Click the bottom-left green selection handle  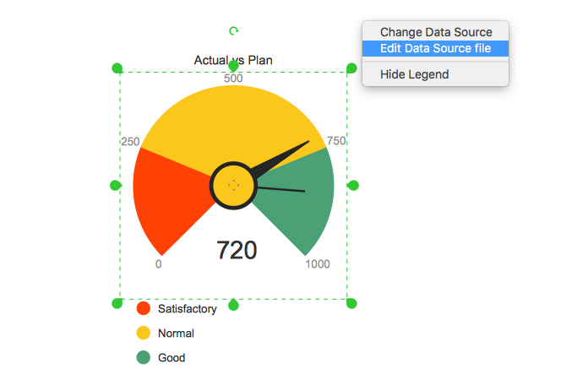pos(117,303)
